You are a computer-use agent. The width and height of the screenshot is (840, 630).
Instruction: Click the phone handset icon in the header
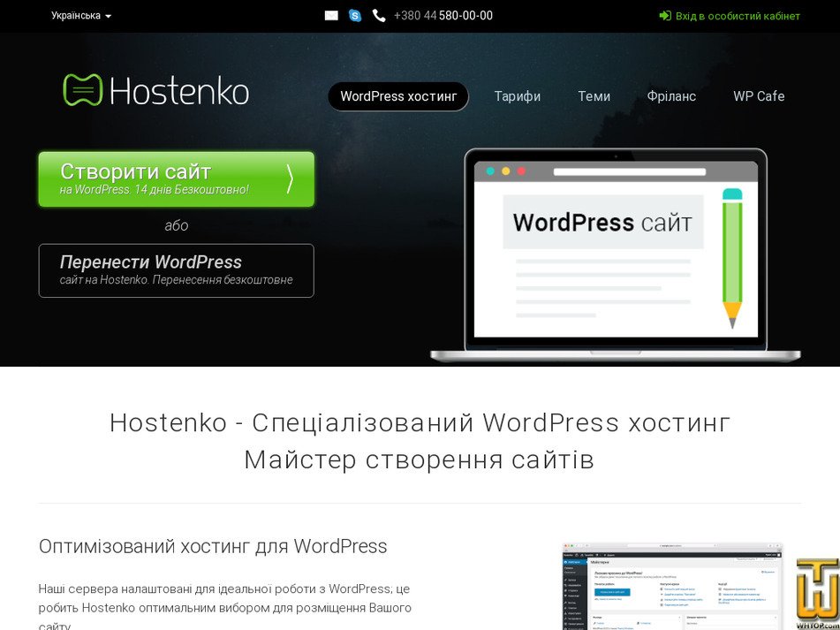(378, 15)
